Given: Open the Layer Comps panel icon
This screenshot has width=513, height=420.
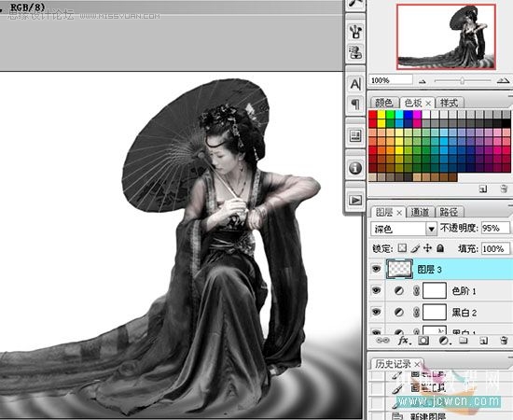Looking at the screenshot, I should (355, 135).
